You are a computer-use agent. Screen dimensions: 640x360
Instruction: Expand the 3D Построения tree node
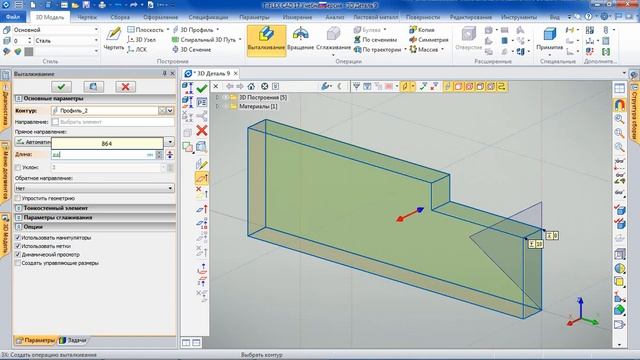point(218,98)
